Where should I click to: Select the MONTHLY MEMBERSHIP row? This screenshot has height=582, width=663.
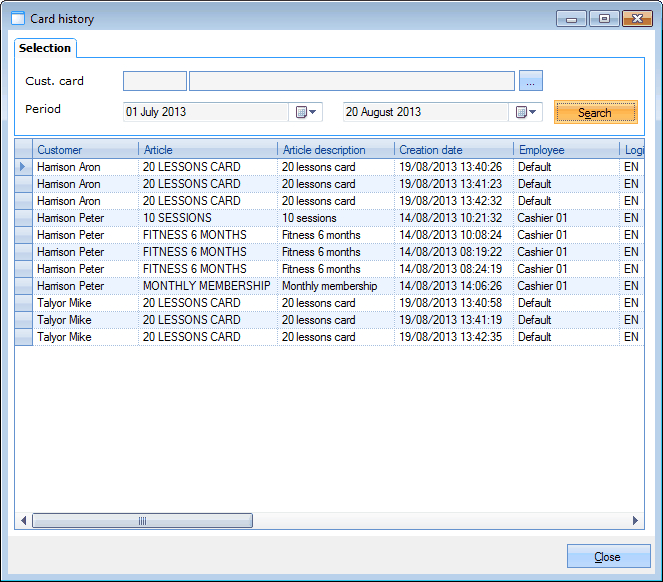point(206,286)
